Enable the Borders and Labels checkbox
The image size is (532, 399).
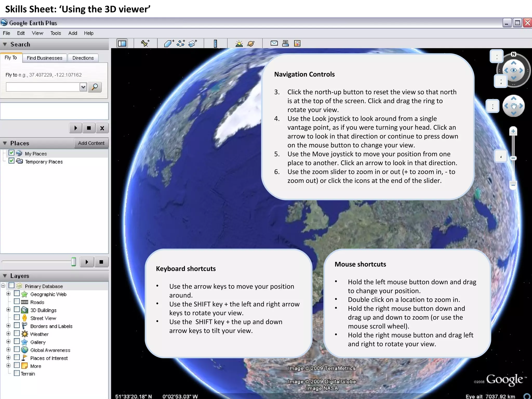17,325
